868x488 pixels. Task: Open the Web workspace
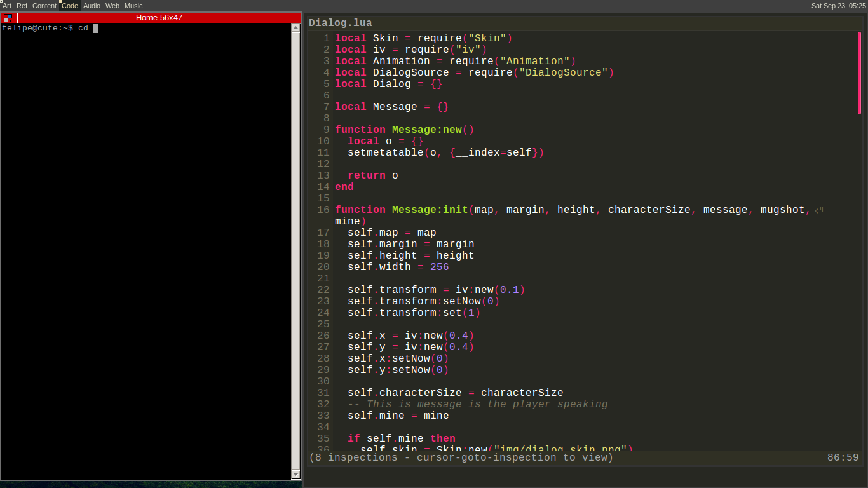tap(112, 6)
